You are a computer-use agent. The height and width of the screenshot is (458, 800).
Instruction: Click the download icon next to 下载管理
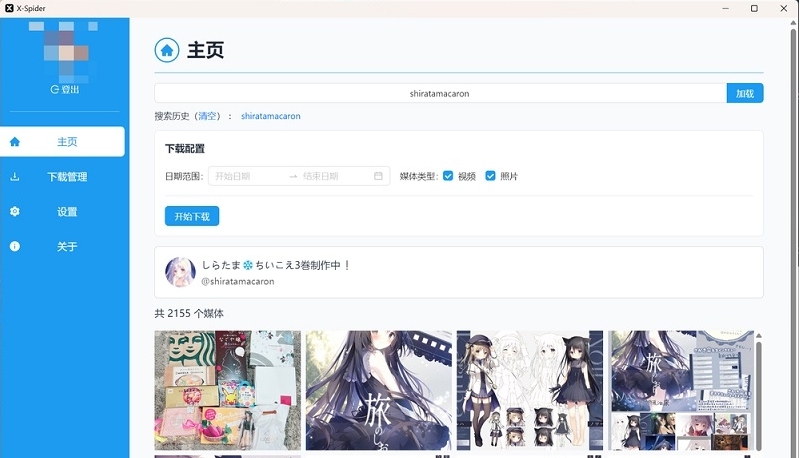pos(15,176)
